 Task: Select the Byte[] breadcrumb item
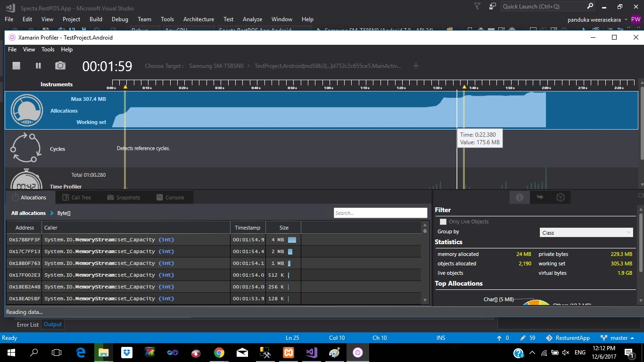[64, 213]
